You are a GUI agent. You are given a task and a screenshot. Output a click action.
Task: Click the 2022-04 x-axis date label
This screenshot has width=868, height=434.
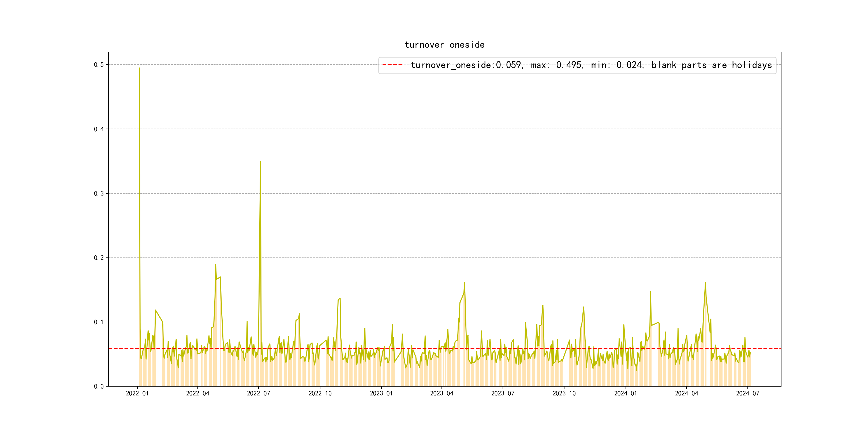tap(198, 394)
